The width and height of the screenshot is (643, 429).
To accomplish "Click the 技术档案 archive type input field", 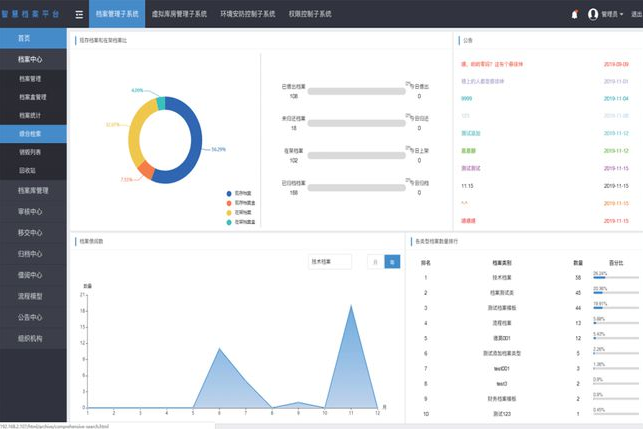I will (x=329, y=262).
